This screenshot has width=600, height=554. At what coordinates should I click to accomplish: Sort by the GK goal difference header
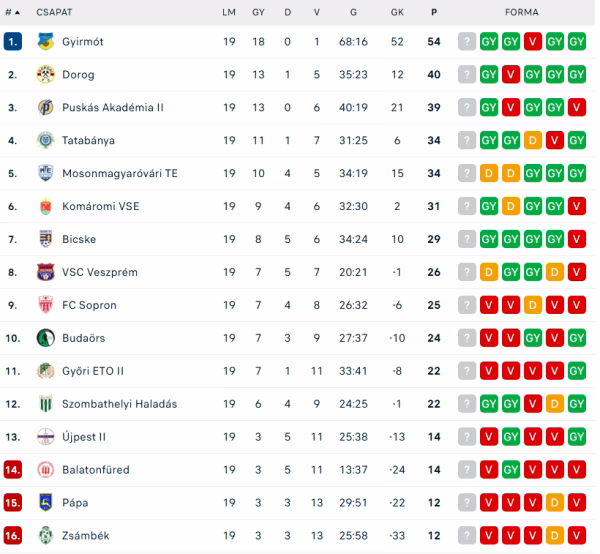[397, 12]
